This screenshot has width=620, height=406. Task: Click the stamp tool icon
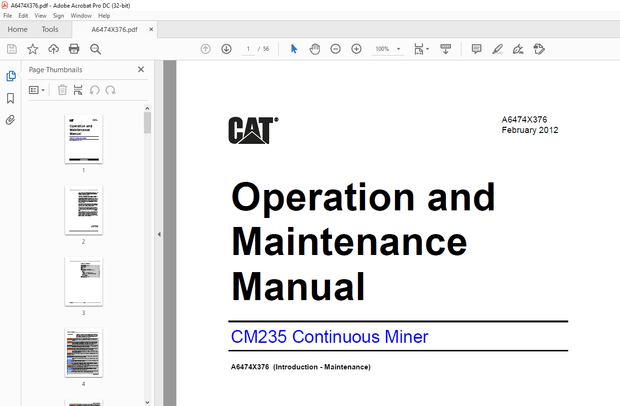pos(539,49)
